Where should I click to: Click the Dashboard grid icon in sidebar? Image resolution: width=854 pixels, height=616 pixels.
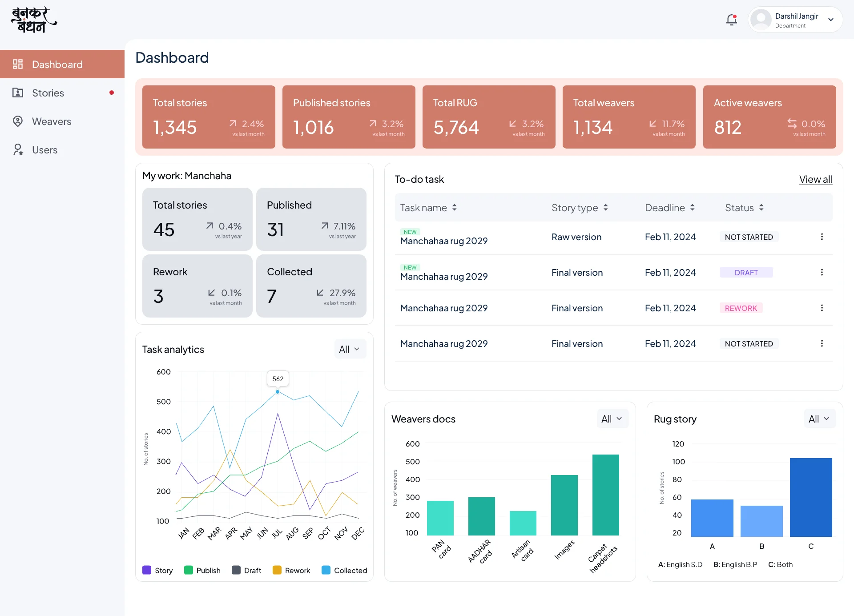coord(18,64)
